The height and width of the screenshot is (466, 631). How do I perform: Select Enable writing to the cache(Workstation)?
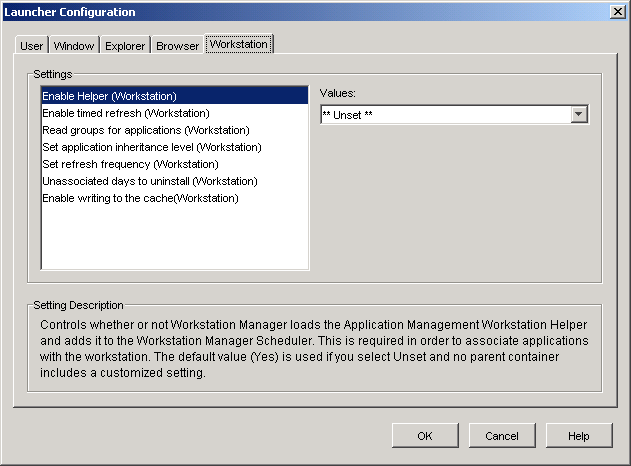(175, 198)
